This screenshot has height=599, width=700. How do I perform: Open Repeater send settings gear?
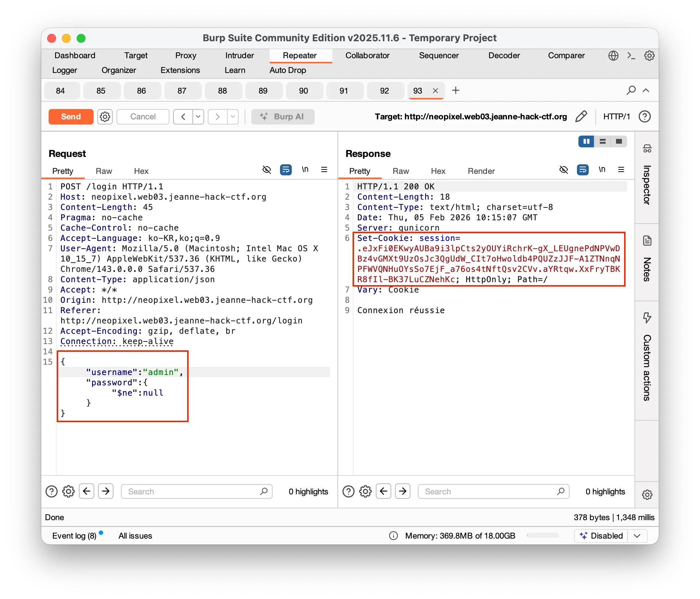pos(105,117)
